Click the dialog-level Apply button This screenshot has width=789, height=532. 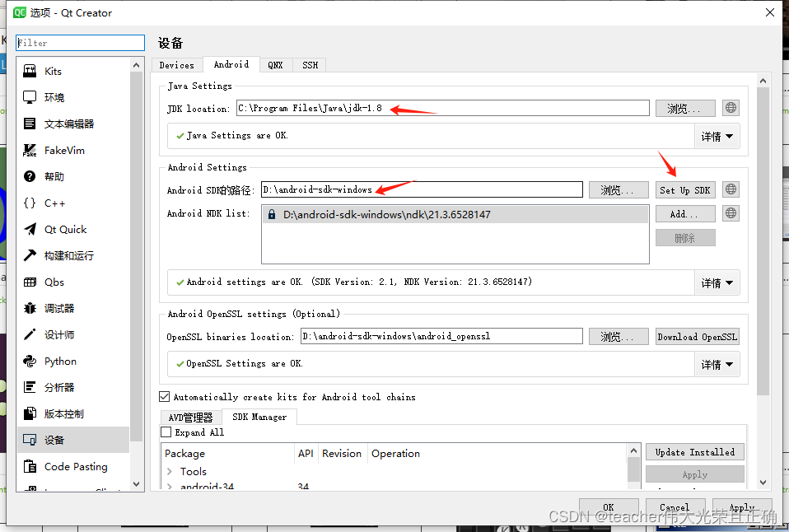742,506
